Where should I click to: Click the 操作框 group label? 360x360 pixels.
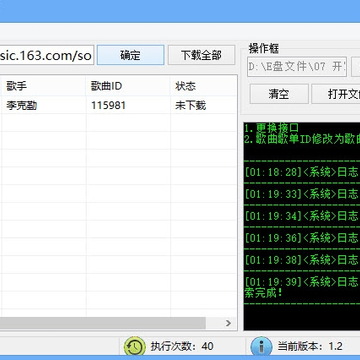click(x=263, y=49)
